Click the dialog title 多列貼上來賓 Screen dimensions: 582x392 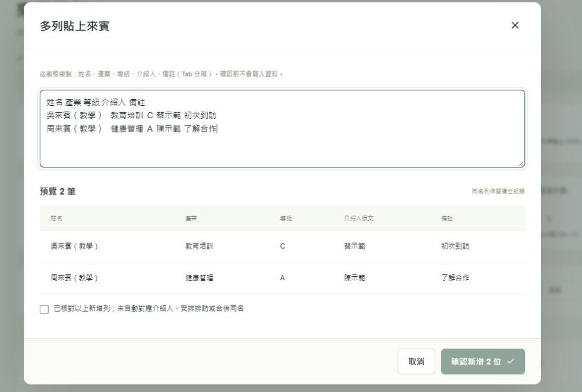pyautogui.click(x=75, y=26)
